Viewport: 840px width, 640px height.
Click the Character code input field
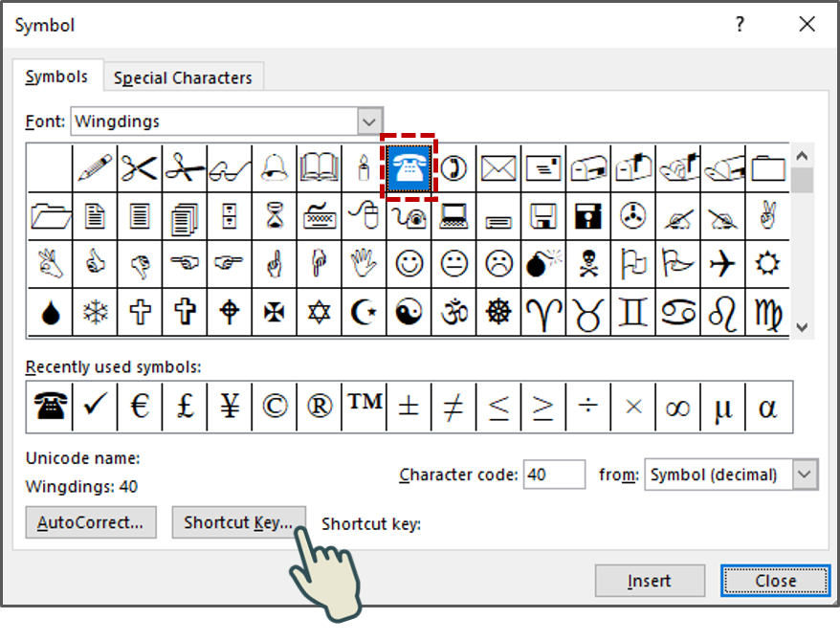point(554,474)
